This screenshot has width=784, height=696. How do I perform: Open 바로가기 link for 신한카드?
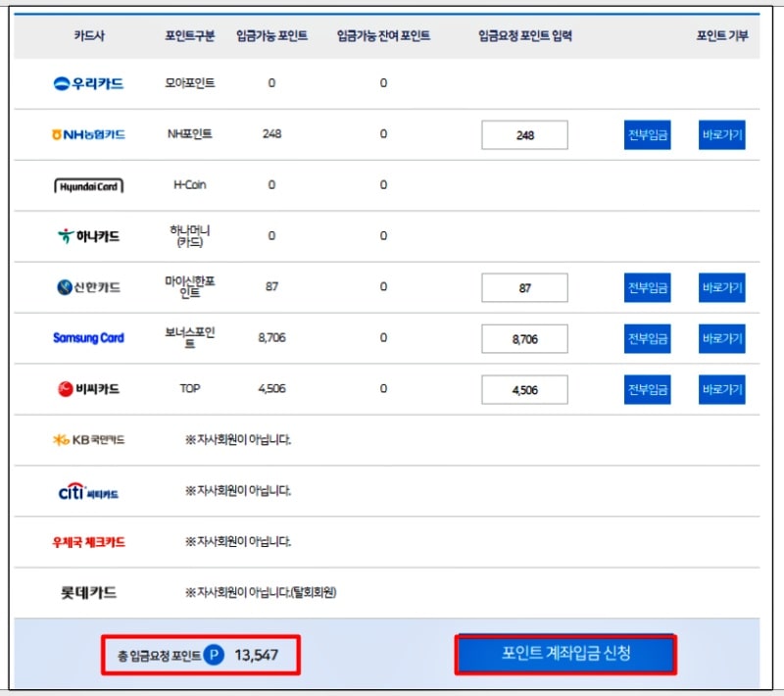[721, 287]
